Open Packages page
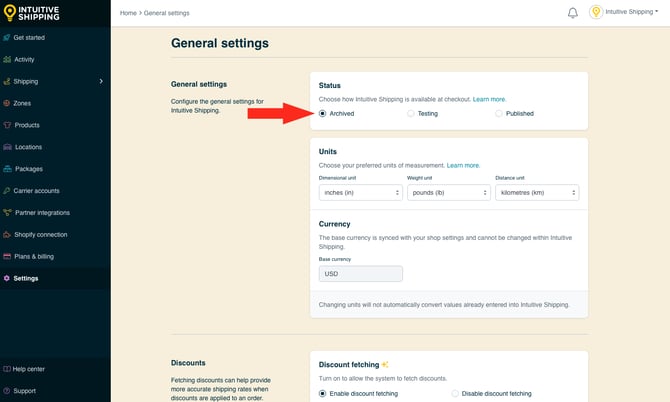This screenshot has width=670, height=402. click(29, 169)
